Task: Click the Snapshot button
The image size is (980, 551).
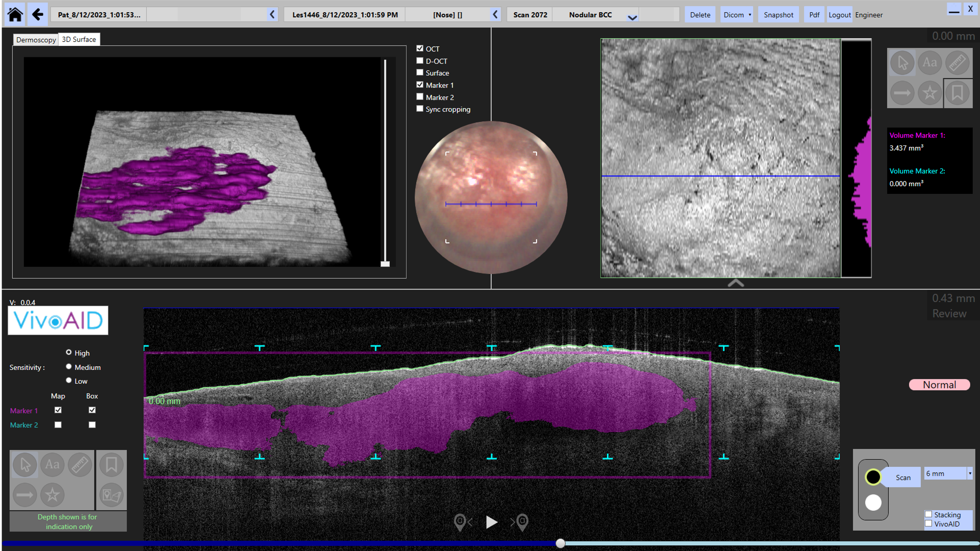Action: click(778, 14)
